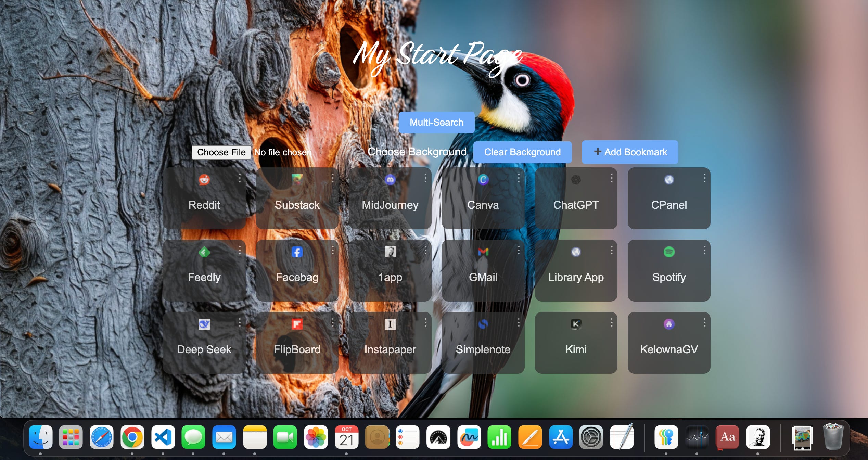Open the three-dot menu on Reddit tile

(x=240, y=178)
